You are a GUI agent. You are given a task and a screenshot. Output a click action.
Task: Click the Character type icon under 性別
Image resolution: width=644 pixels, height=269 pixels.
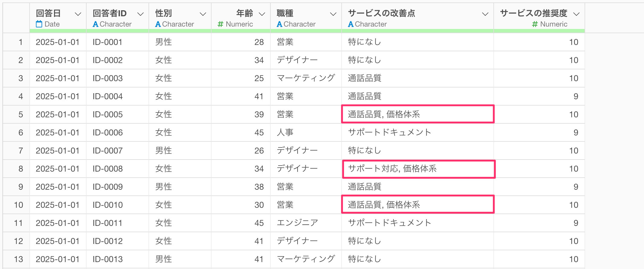coord(158,24)
